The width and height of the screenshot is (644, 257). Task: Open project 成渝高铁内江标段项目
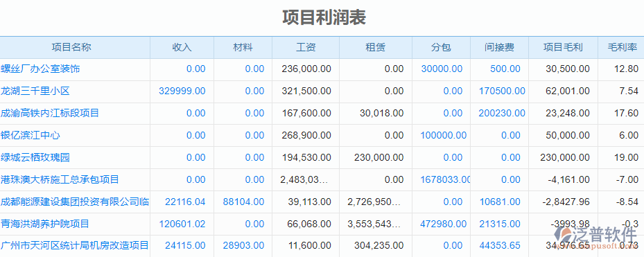50,114
